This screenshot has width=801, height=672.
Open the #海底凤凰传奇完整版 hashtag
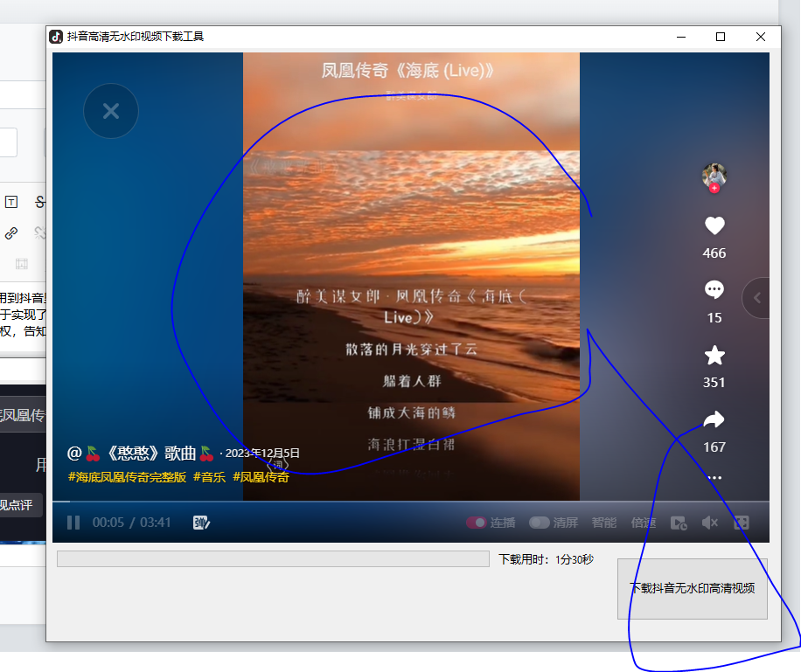tap(127, 477)
